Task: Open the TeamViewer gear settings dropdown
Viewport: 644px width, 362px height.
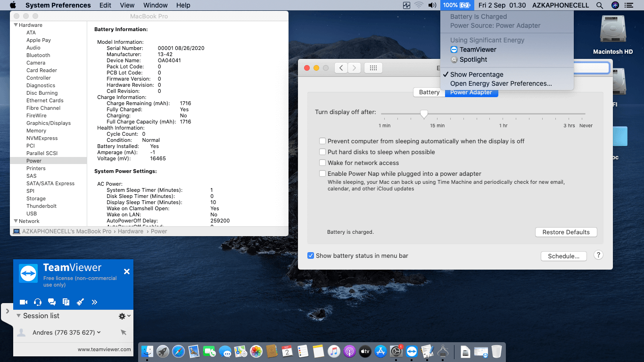Action: 124,316
